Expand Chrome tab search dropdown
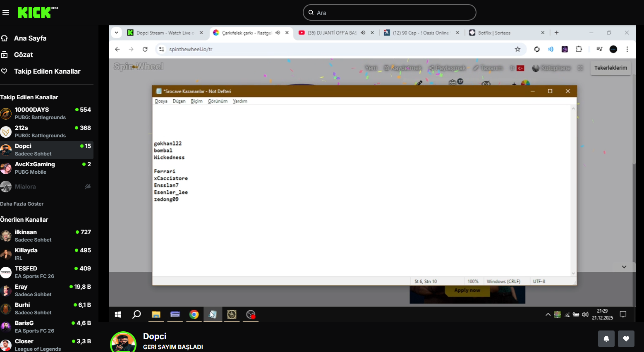 [117, 33]
